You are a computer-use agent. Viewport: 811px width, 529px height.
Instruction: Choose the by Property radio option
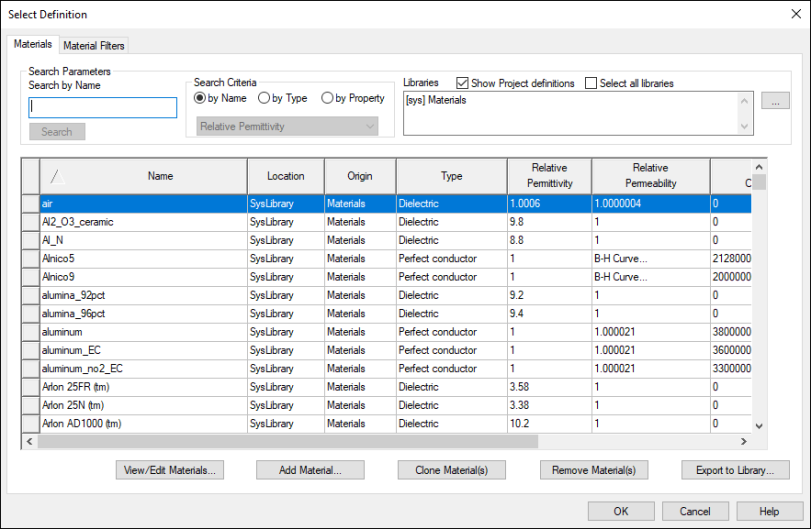pyautogui.click(x=327, y=98)
